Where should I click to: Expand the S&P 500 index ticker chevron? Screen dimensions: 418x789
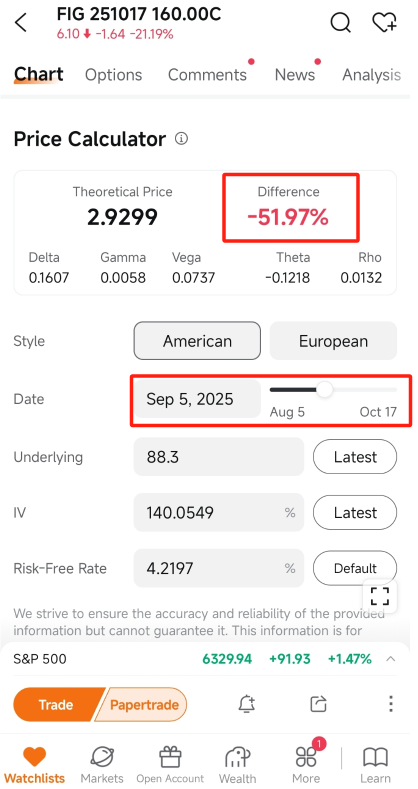pos(390,659)
